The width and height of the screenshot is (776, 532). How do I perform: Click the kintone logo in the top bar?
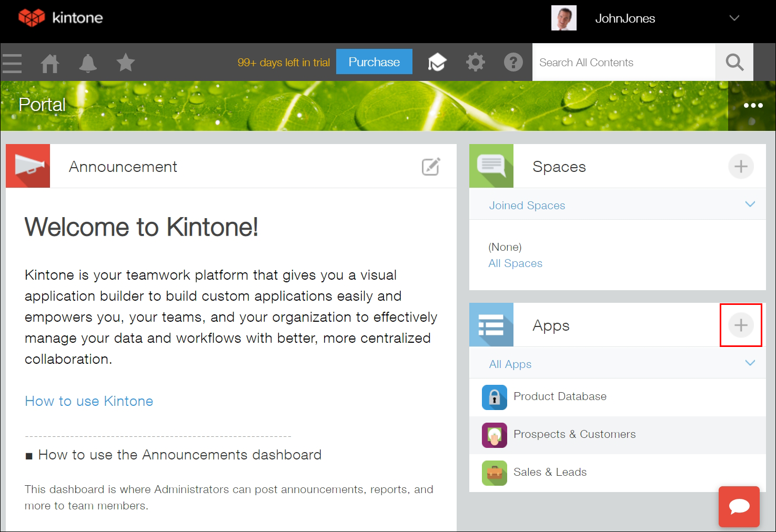pos(59,17)
